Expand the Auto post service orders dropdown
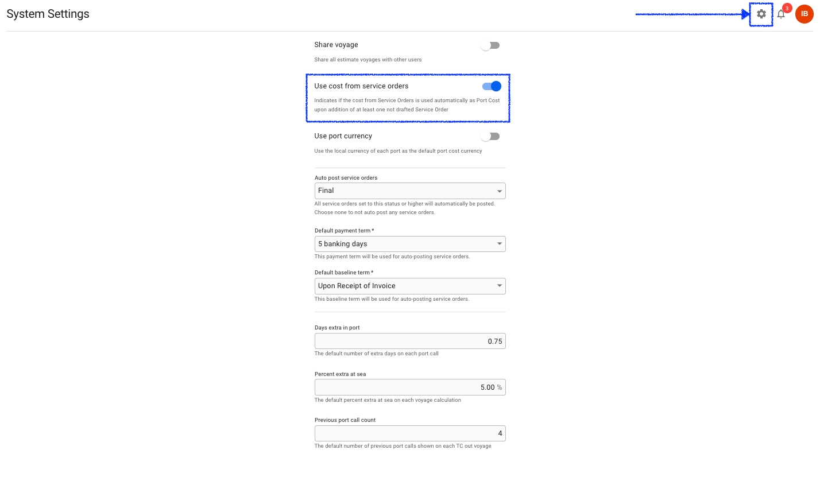This screenshot has height=504, width=820. tap(410, 191)
